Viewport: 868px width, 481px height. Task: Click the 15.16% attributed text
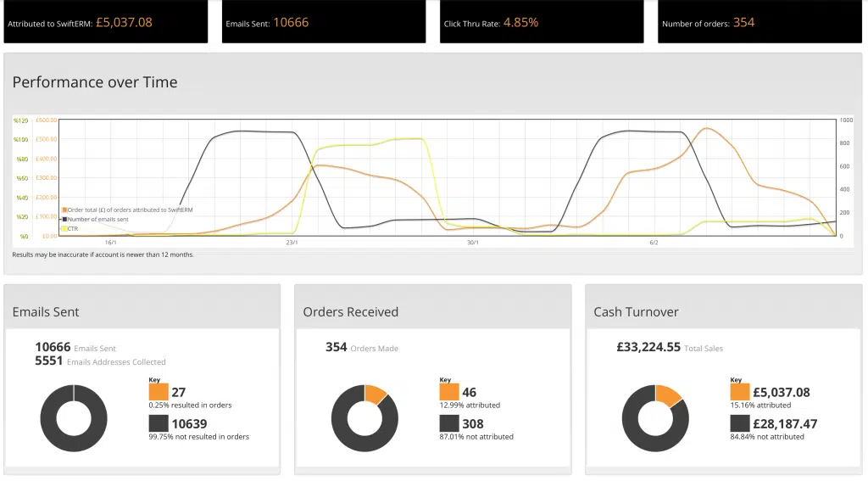pos(760,405)
